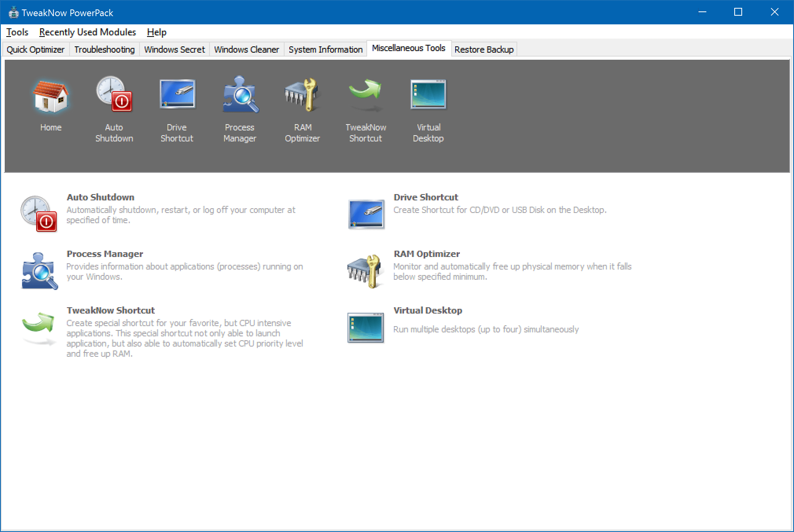Click the Virtual Desktop monitor icon in list
The height and width of the screenshot is (532, 794).
366,327
